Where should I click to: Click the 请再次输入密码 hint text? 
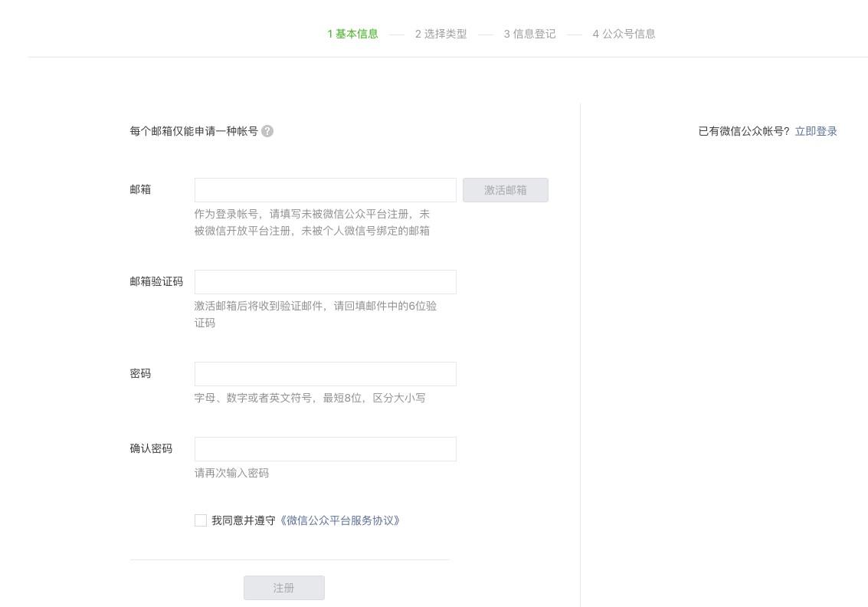[231, 473]
